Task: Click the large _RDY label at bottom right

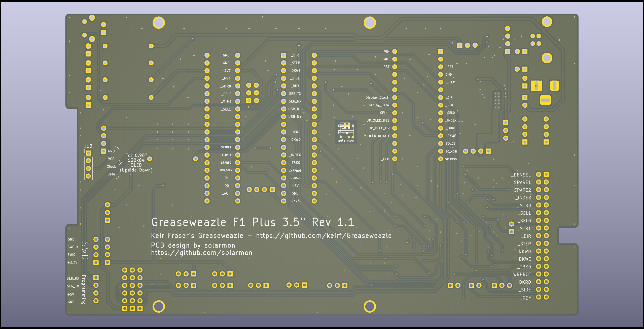Action: pos(525,298)
